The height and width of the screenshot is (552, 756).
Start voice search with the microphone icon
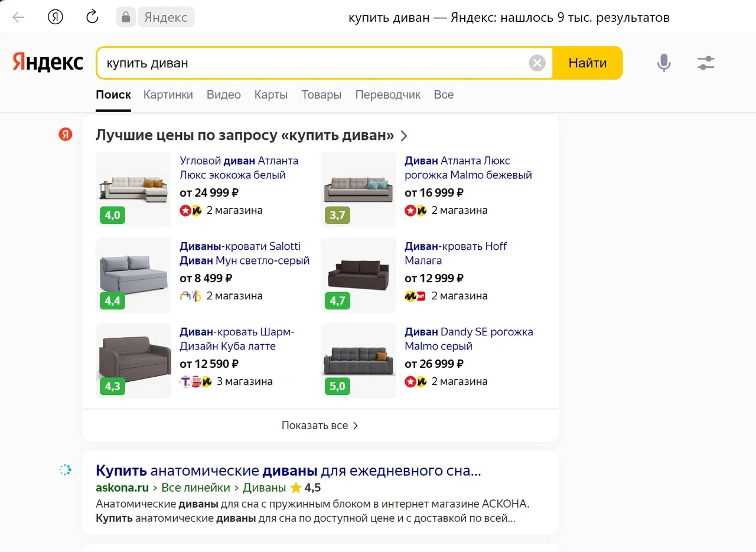coord(664,63)
